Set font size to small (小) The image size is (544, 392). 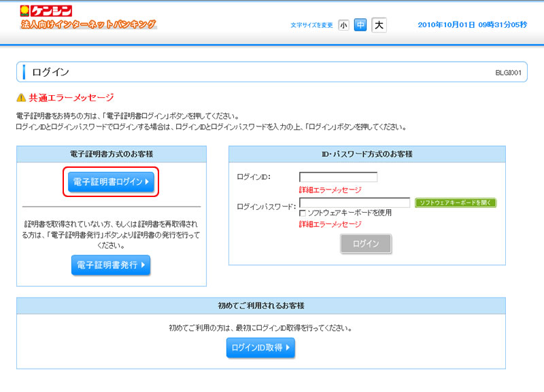pos(343,25)
